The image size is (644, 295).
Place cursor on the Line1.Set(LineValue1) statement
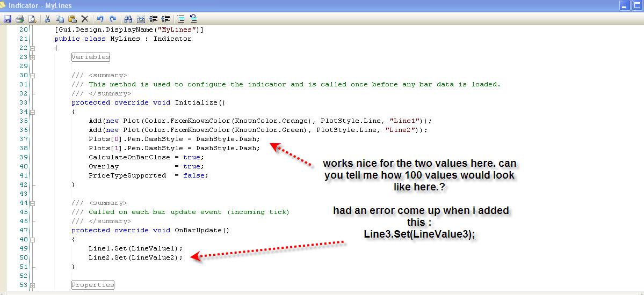click(135, 248)
